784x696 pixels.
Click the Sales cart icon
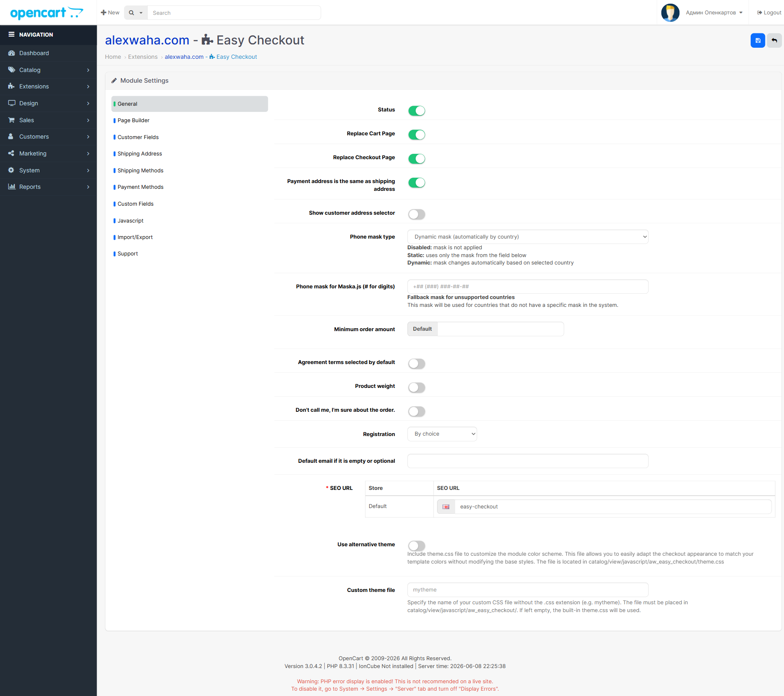(x=12, y=120)
